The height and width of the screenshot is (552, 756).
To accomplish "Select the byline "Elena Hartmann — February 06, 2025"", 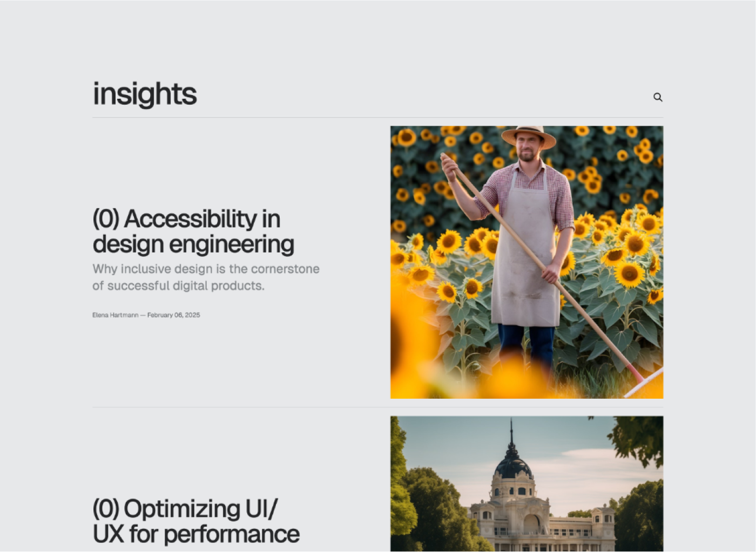I will (x=146, y=315).
